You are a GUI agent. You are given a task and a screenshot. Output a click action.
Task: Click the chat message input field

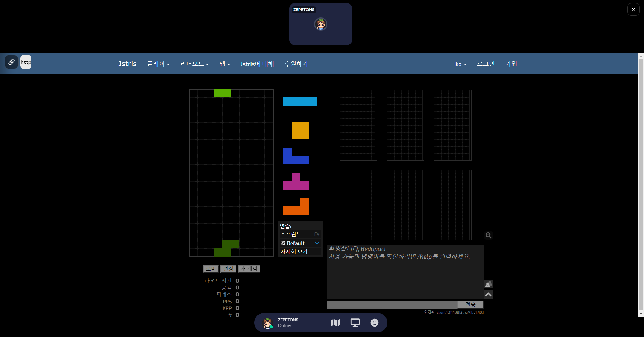click(391, 305)
